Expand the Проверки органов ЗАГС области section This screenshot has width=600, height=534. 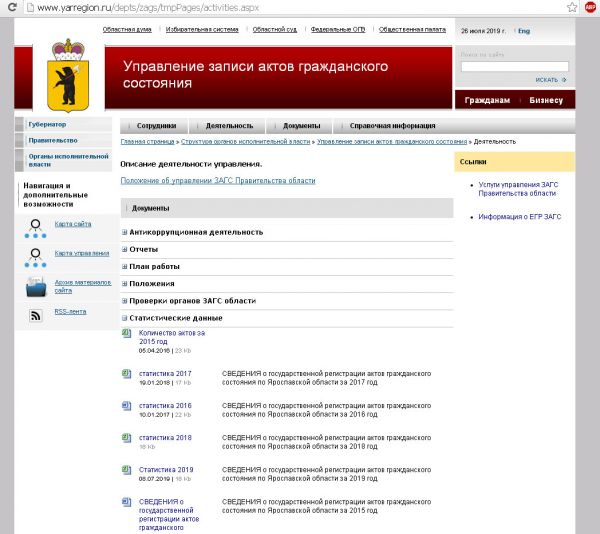125,301
